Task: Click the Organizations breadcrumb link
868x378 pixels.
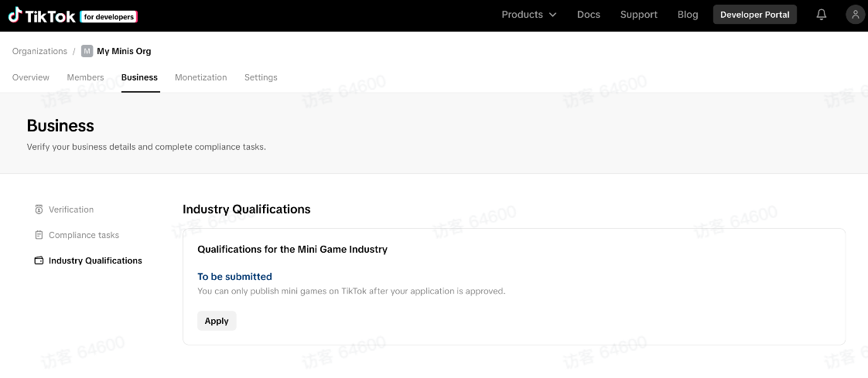Action: (39, 51)
